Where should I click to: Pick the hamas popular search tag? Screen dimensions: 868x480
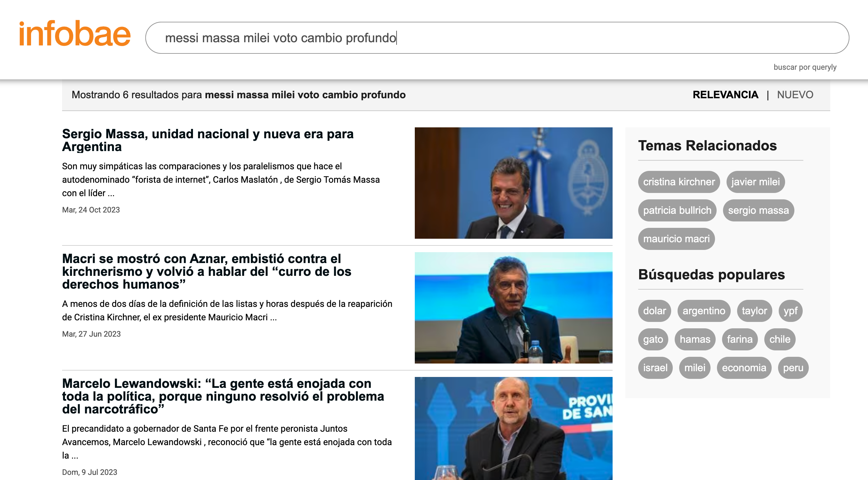click(x=695, y=339)
